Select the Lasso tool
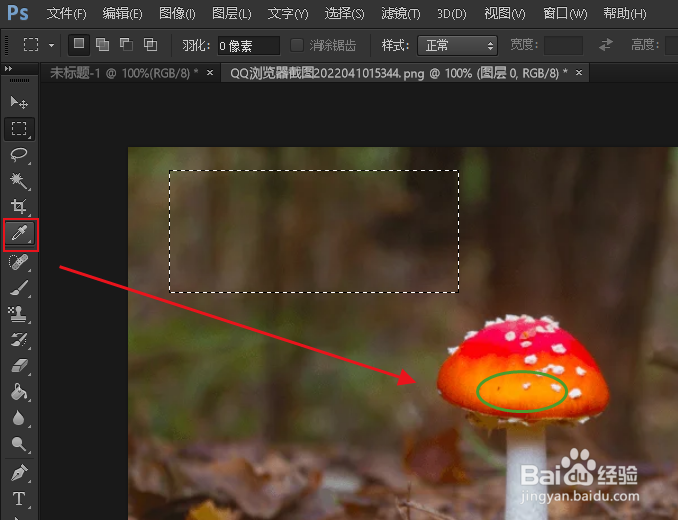This screenshot has height=520, width=678. (19, 155)
